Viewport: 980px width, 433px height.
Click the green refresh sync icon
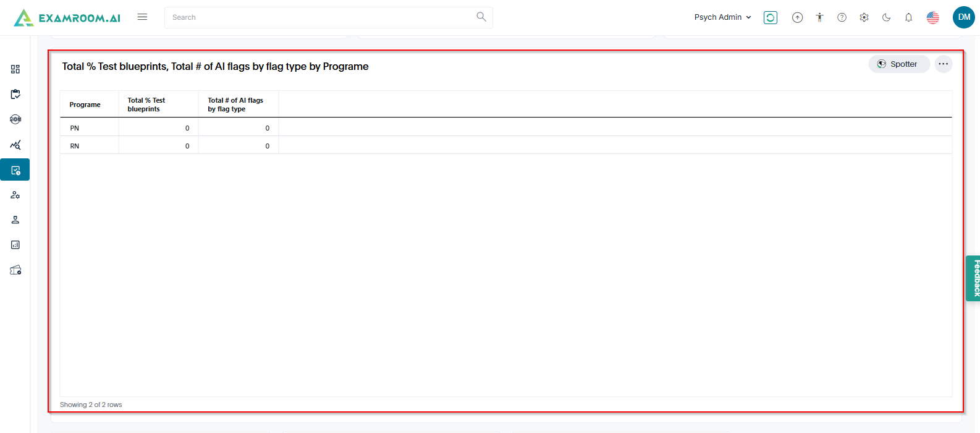click(x=771, y=17)
